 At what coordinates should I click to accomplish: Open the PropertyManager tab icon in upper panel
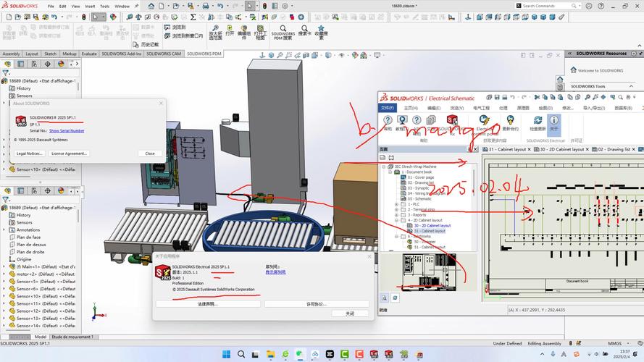point(21,64)
